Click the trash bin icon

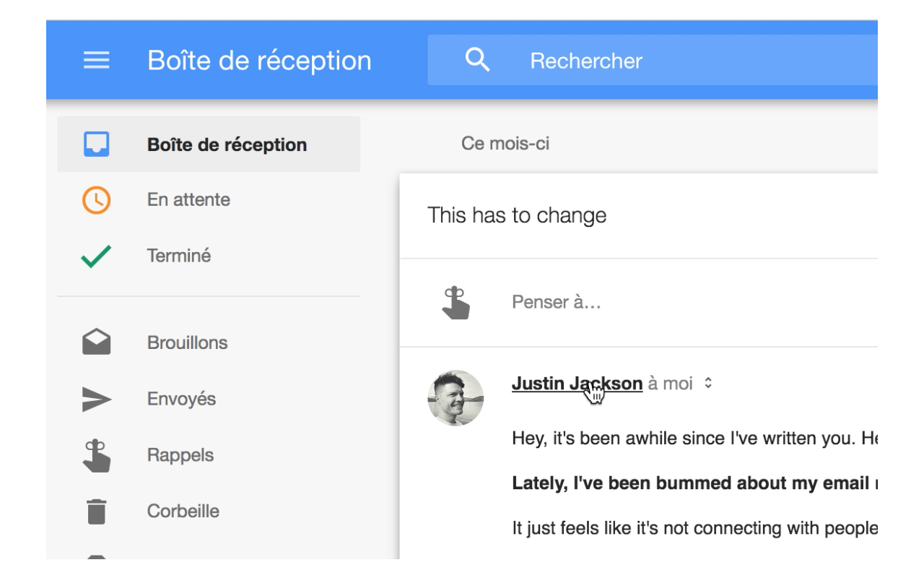[96, 512]
